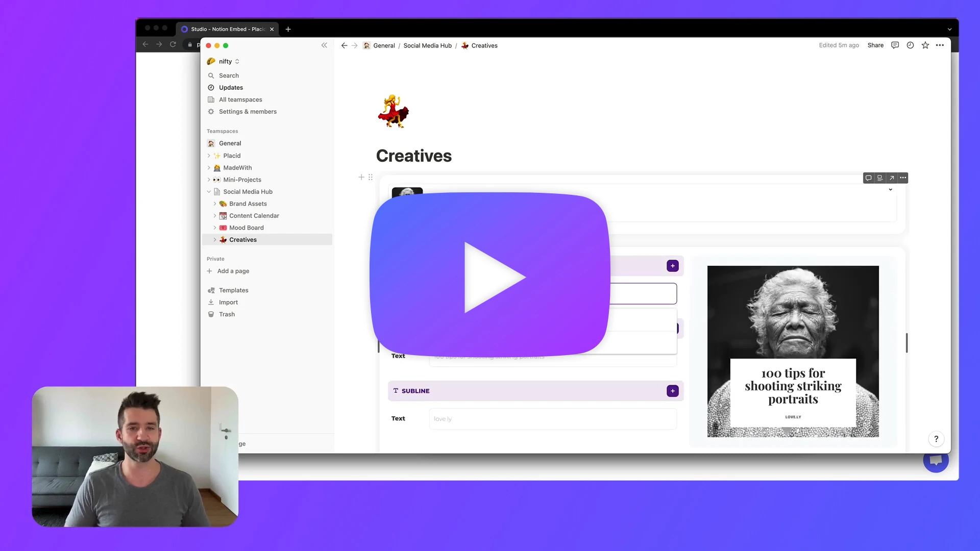Click General in the breadcrumb
The width and height of the screenshot is (980, 551).
click(x=384, y=45)
